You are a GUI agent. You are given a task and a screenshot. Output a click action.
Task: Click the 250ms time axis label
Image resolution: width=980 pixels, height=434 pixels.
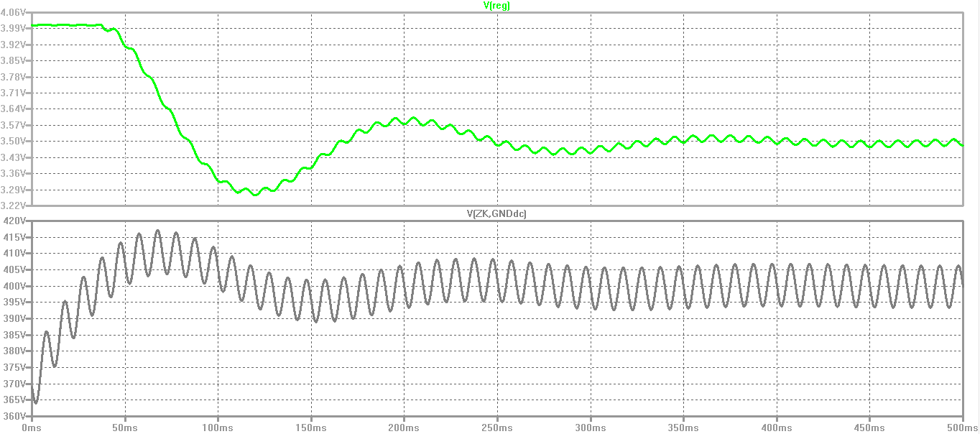coord(497,427)
